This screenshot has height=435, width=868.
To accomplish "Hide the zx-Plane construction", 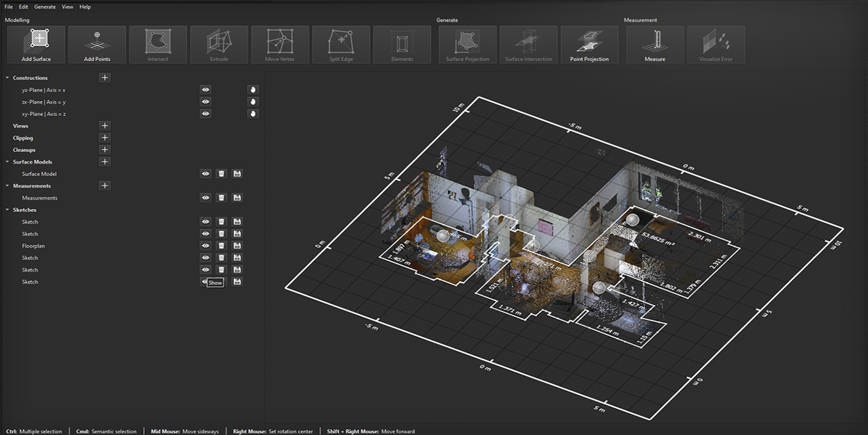I will point(205,102).
